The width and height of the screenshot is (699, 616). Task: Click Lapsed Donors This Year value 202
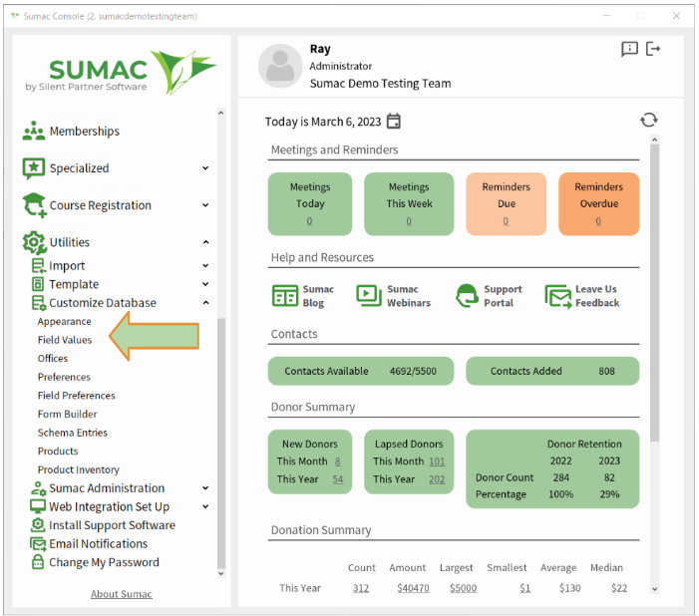(437, 479)
